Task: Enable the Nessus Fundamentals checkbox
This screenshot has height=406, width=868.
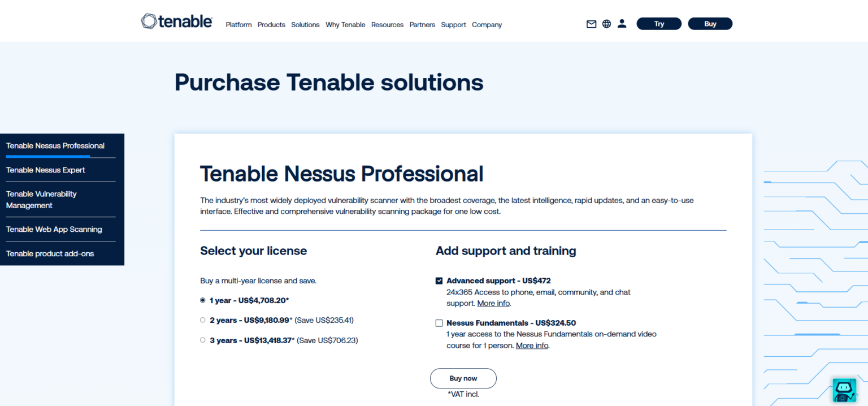Action: coord(439,323)
